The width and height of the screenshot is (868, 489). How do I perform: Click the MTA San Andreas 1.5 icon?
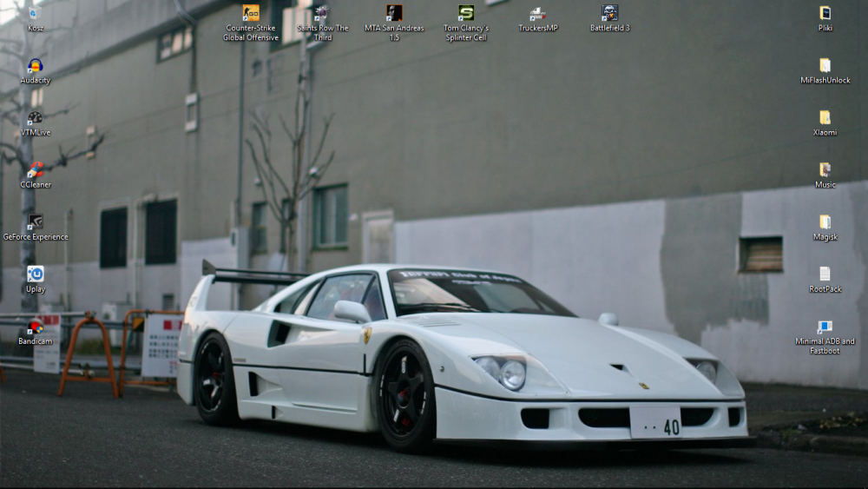[394, 13]
